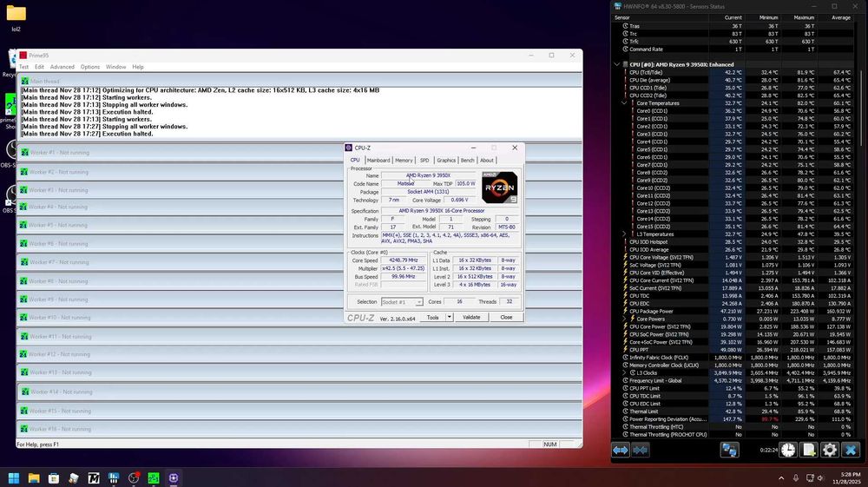Switch to CPU-Z Bench tab
The height and width of the screenshot is (487, 868).
468,160
